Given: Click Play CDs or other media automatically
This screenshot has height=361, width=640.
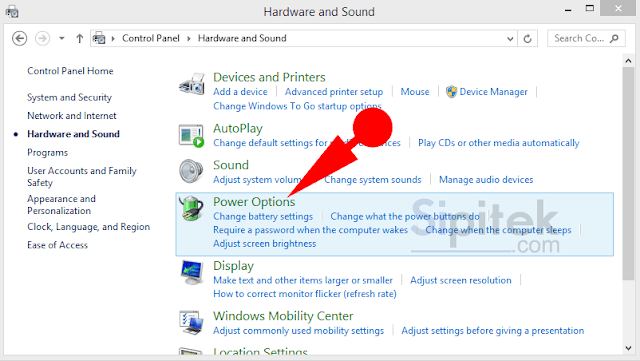Looking at the screenshot, I should pos(499,143).
